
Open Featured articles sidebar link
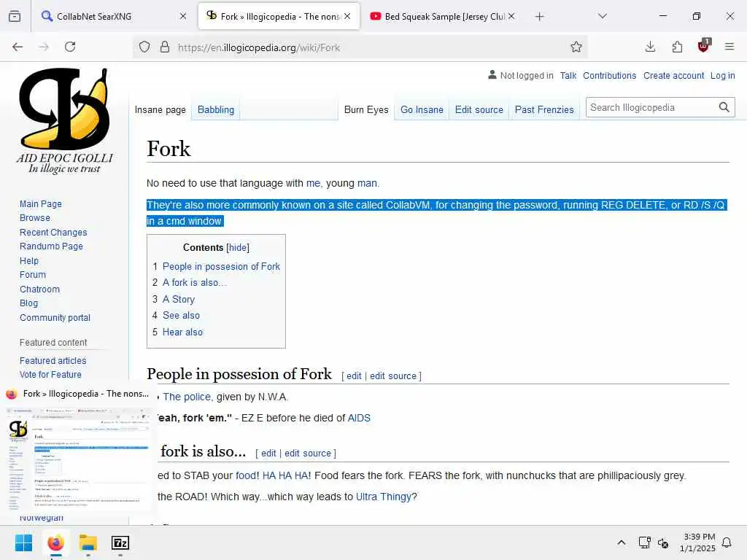pyautogui.click(x=53, y=360)
